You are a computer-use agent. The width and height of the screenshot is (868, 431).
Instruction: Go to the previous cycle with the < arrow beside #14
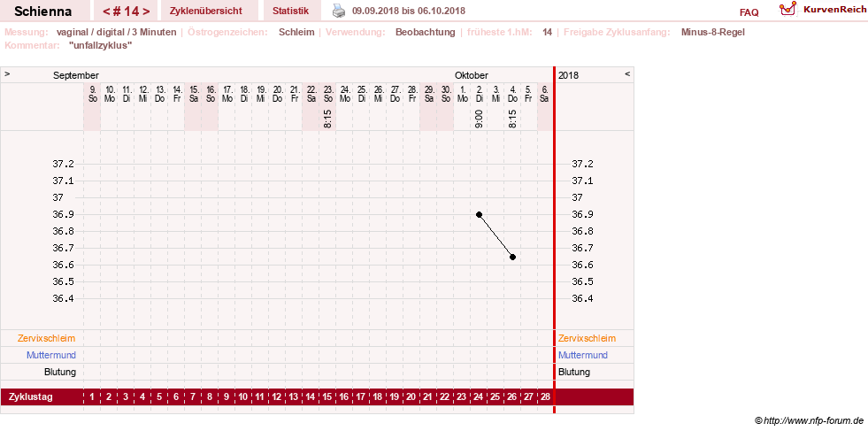click(107, 12)
